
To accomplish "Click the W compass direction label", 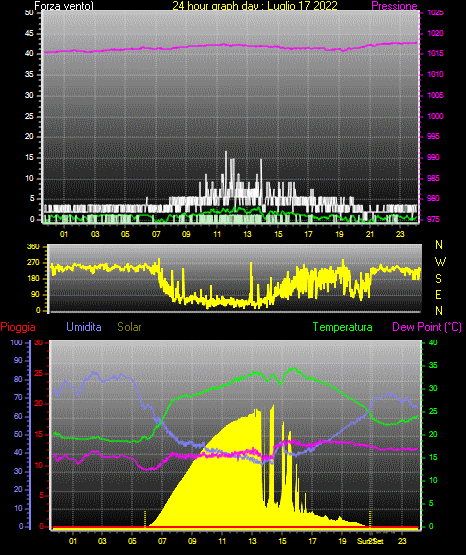I will [440, 262].
